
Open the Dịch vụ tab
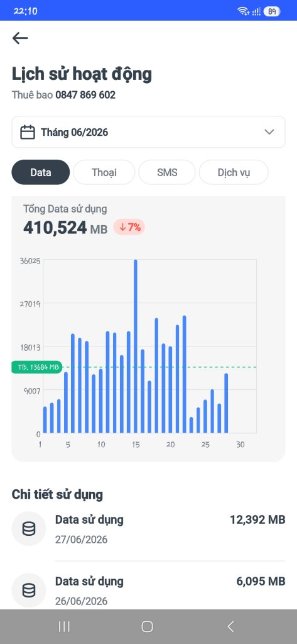click(x=234, y=172)
